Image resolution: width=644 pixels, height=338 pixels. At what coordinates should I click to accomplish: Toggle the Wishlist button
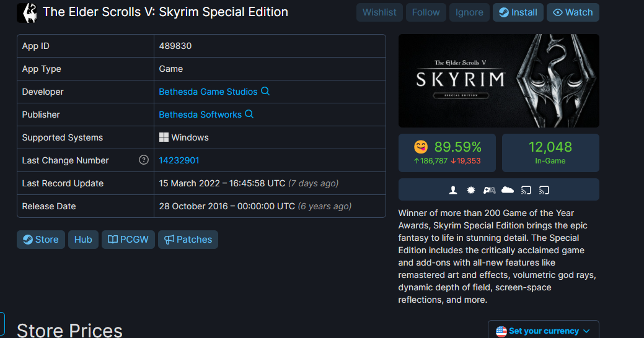[x=379, y=12]
